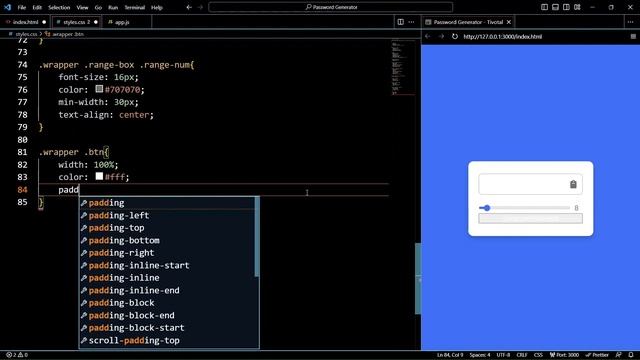This screenshot has width=640, height=360.
Task: Open color picker swatch for #fff
Action: (x=99, y=176)
